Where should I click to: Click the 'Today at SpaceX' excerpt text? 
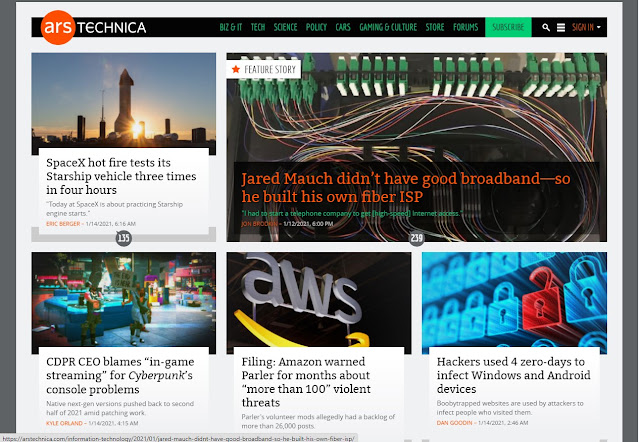(x=114, y=209)
